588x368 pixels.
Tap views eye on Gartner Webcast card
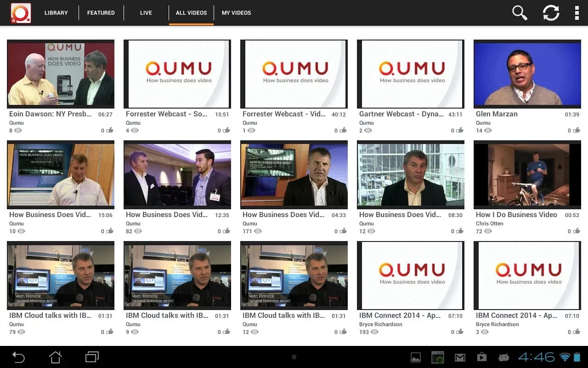pos(368,131)
